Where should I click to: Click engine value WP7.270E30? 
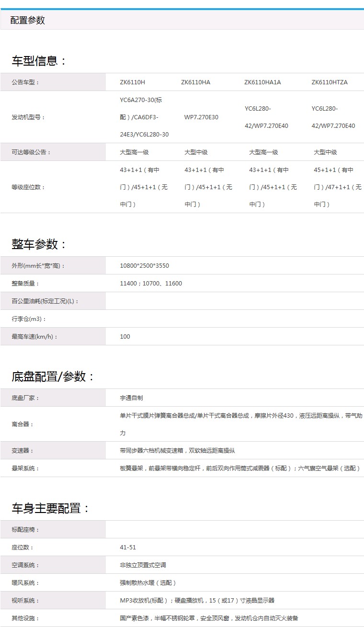point(201,117)
